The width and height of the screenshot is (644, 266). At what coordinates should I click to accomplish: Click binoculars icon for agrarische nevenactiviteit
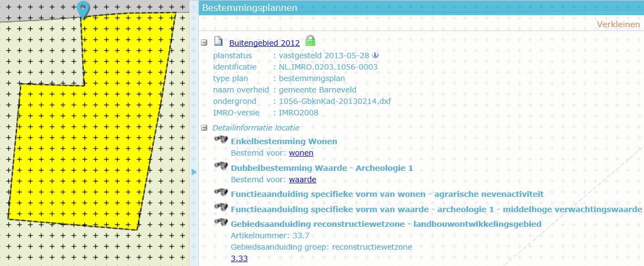221,193
